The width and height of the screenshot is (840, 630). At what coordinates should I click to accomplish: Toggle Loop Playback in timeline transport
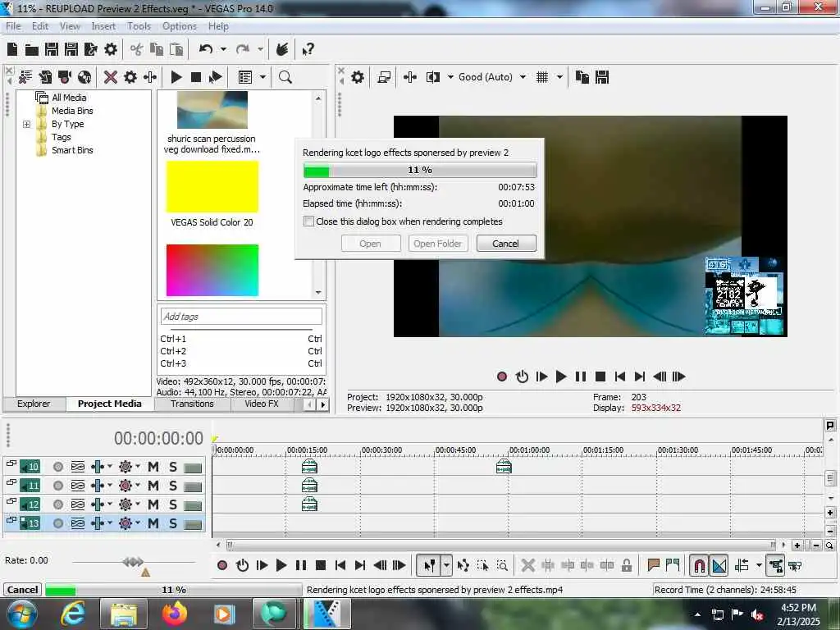[242, 565]
